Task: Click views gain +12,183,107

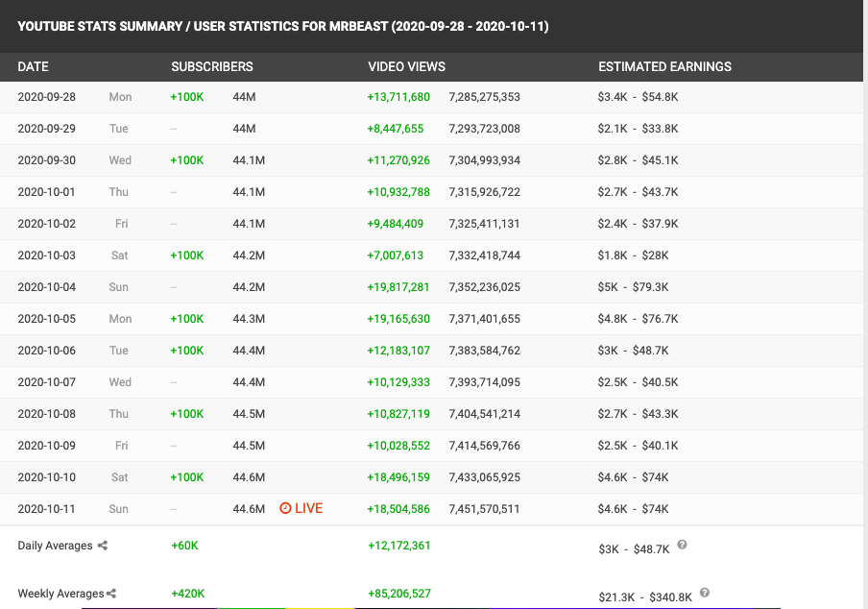Action: tap(398, 351)
